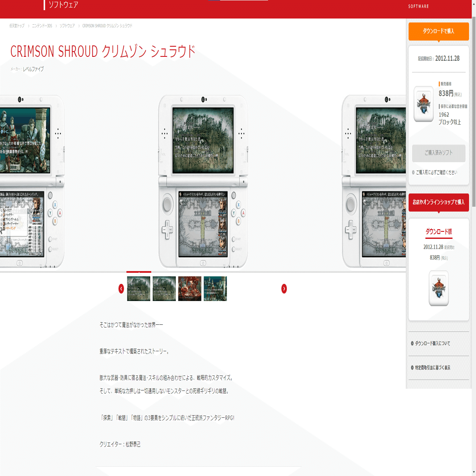Click the Crimson Shroud icon beside 838円 price
This screenshot has height=476, width=476.
[x=424, y=104]
